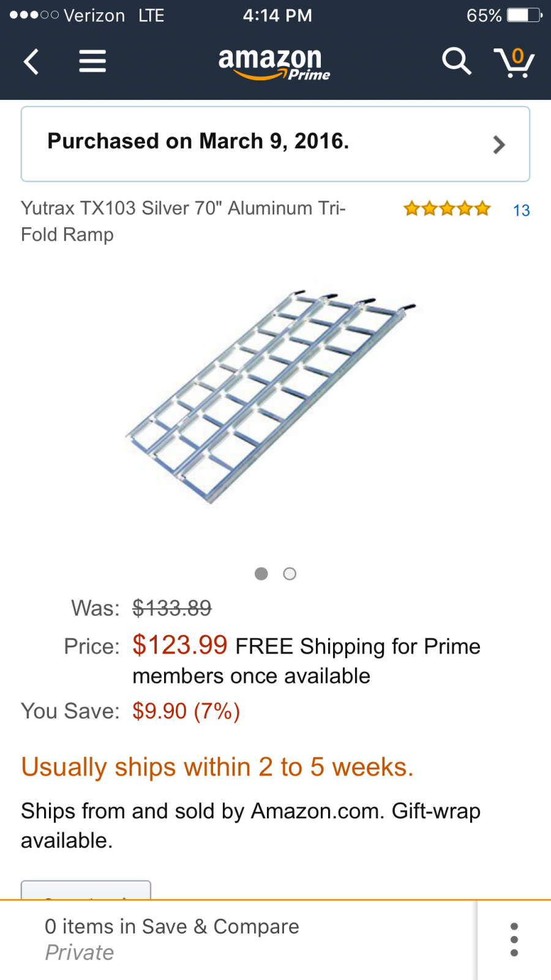Open 0 items in Save & Compare

[171, 927]
